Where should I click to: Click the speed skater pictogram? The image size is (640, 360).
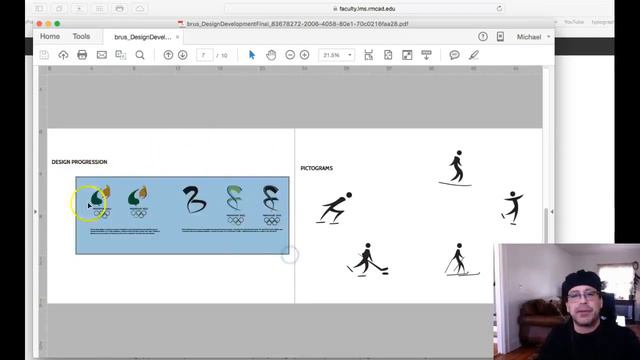click(x=334, y=208)
